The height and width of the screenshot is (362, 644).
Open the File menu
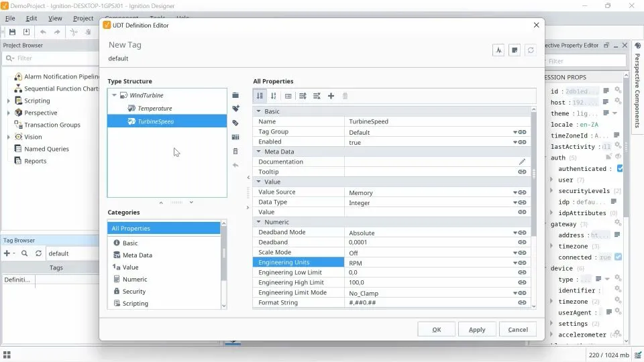click(x=10, y=18)
